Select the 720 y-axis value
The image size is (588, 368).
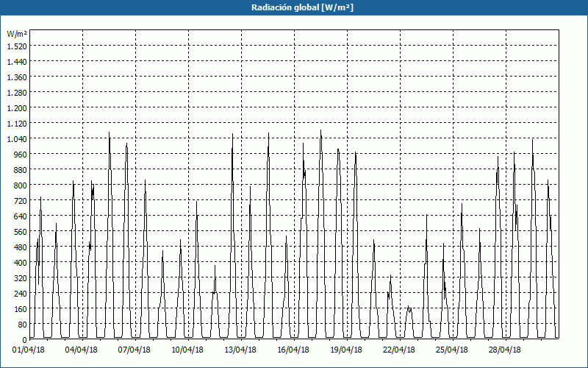[x=21, y=201]
